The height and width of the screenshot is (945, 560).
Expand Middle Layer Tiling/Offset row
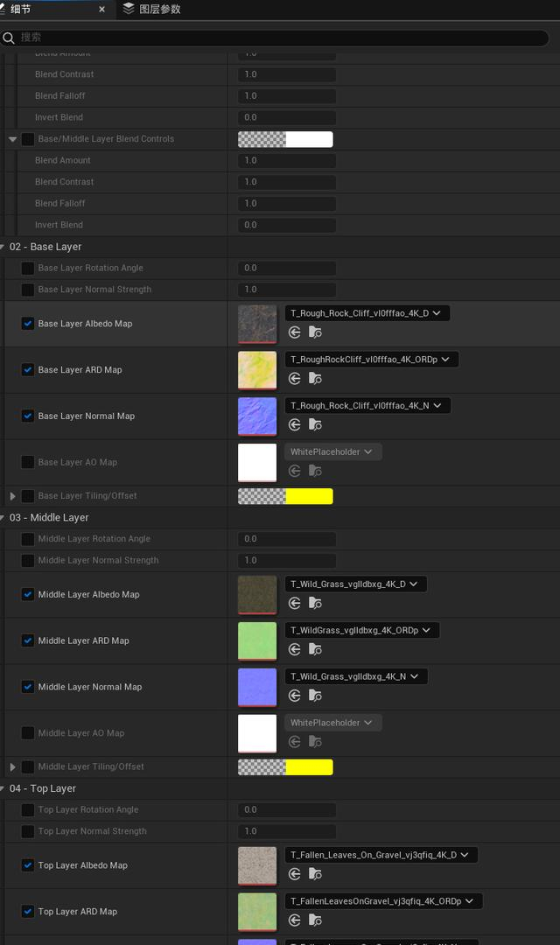(12, 766)
